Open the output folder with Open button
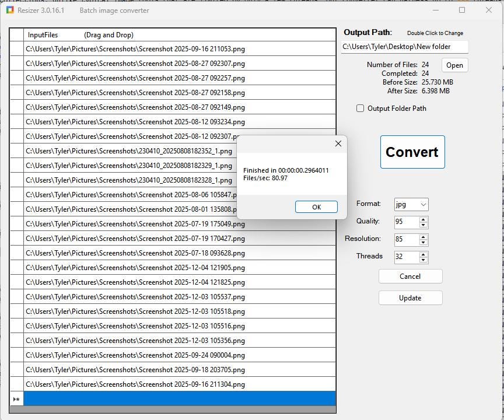The image size is (504, 420). (x=454, y=65)
